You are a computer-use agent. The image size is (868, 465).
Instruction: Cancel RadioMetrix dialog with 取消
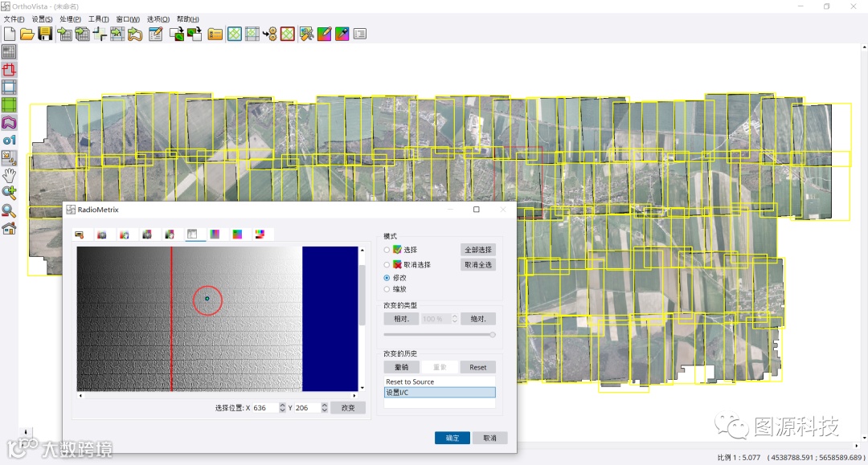click(490, 438)
